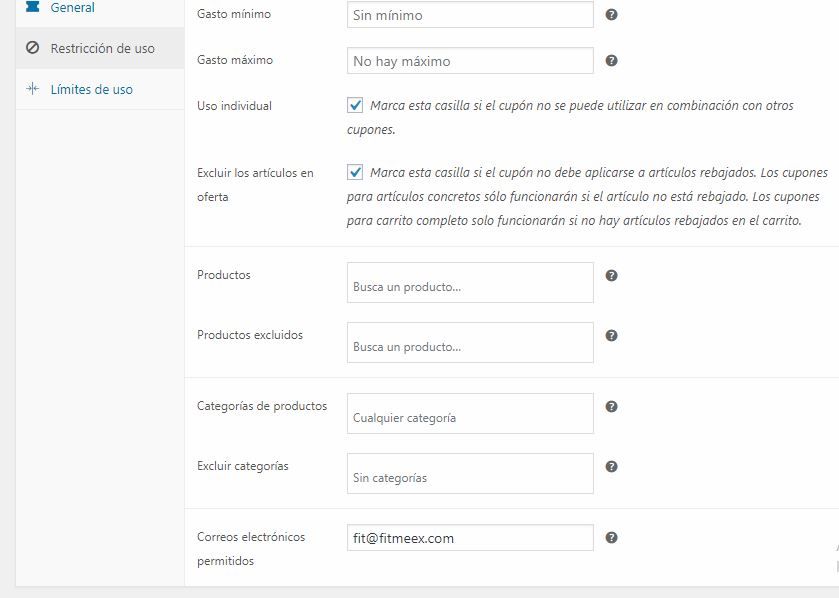Focus the Gasto mínimo input field
The width and height of the screenshot is (839, 598).
(470, 14)
